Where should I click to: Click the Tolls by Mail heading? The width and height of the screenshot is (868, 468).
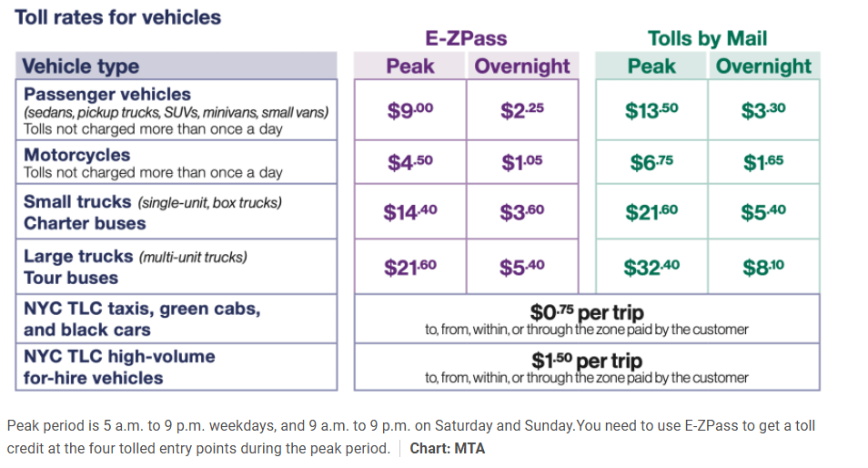pos(707,38)
